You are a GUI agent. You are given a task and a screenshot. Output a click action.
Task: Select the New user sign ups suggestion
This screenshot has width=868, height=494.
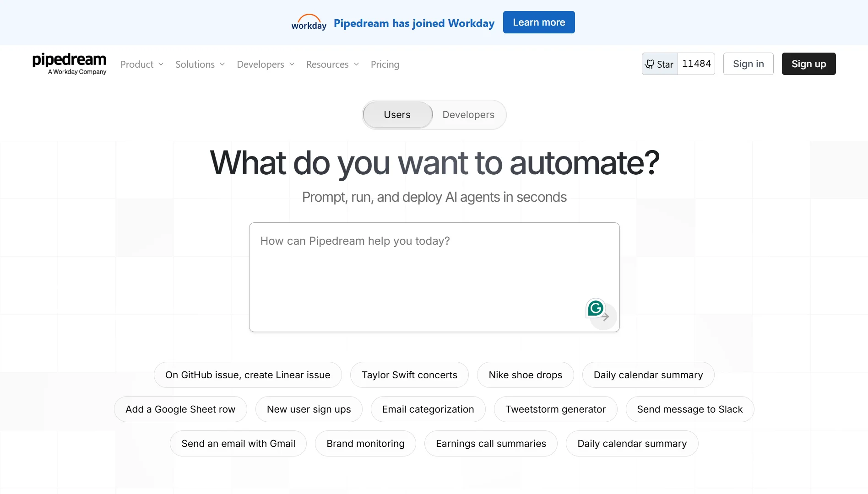pos(309,409)
